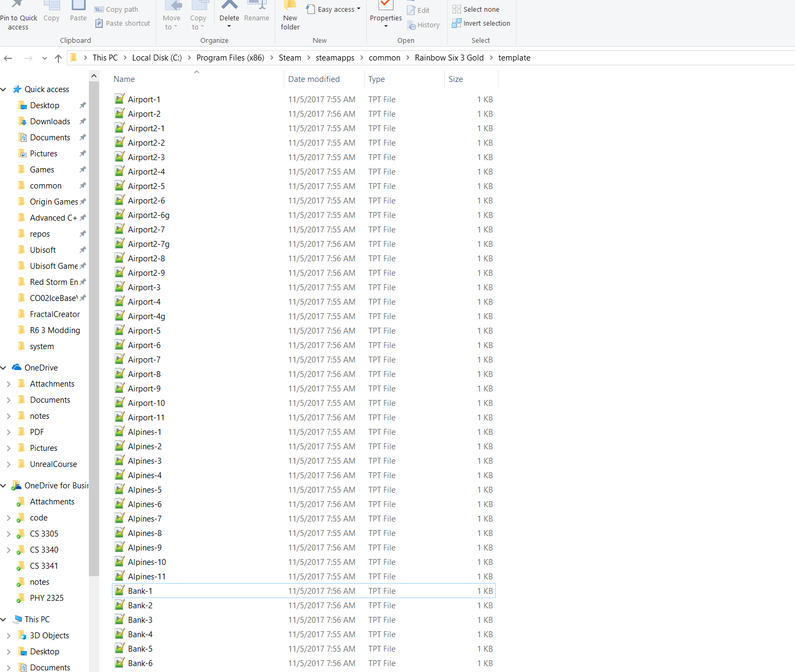Jump to Steam in the address bar

pyautogui.click(x=290, y=58)
